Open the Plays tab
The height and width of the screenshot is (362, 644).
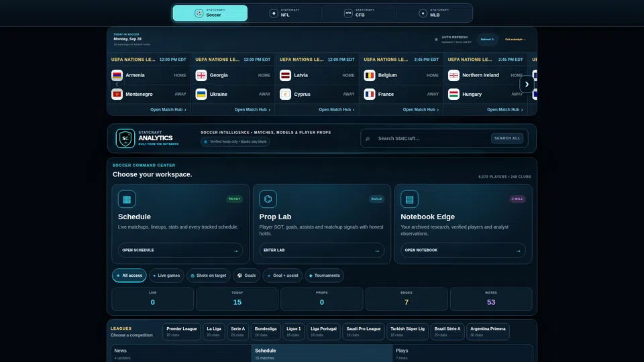click(462, 353)
